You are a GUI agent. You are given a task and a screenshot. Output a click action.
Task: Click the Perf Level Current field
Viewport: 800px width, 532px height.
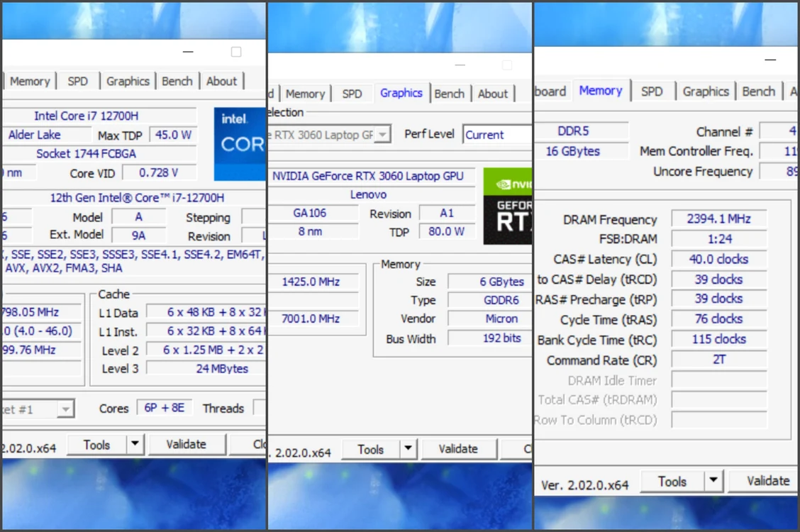497,135
